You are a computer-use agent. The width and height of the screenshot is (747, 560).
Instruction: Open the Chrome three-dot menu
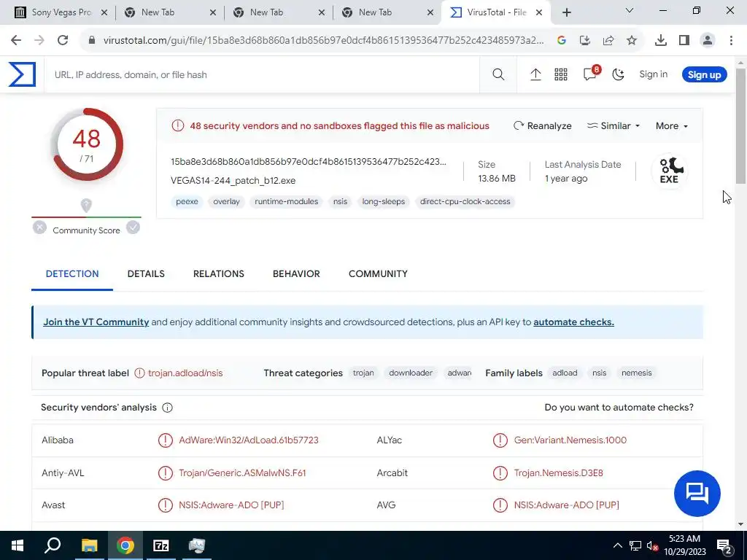(731, 41)
